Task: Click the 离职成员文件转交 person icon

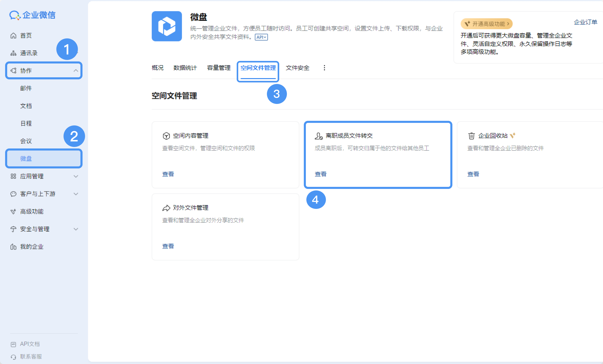Action: [x=319, y=136]
